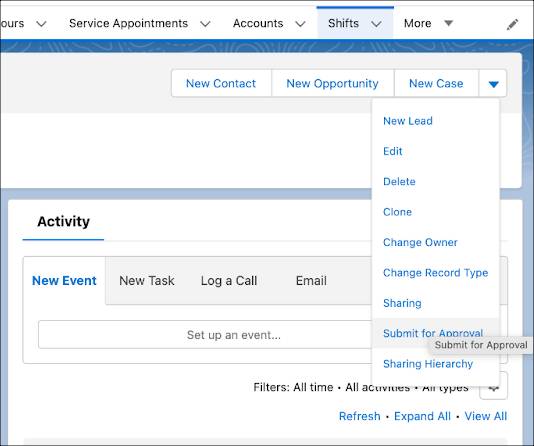Click the pencil edit navigation icon
Viewport: 534px width, 446px height.
click(512, 24)
